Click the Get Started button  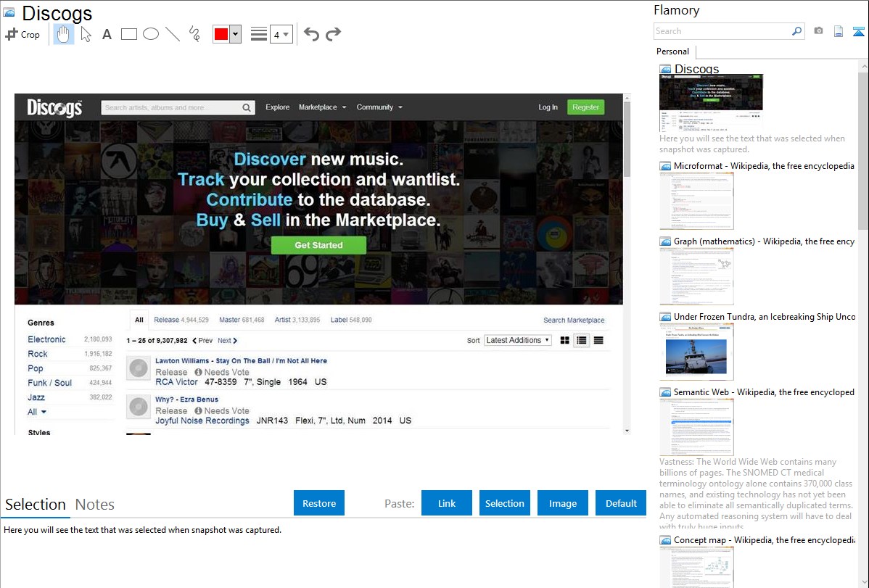click(318, 245)
